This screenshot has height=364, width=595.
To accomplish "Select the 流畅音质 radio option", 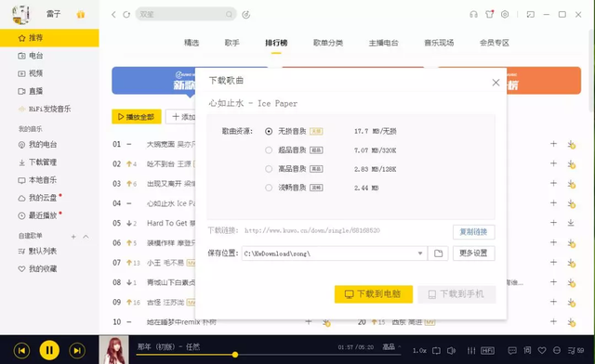I will pos(269,188).
